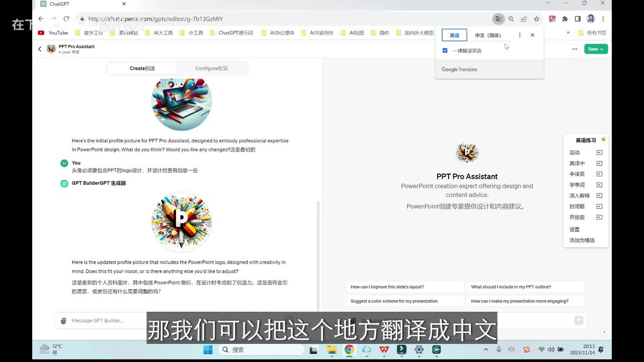Switch to the Configure tab
The height and width of the screenshot is (362, 644).
211,68
